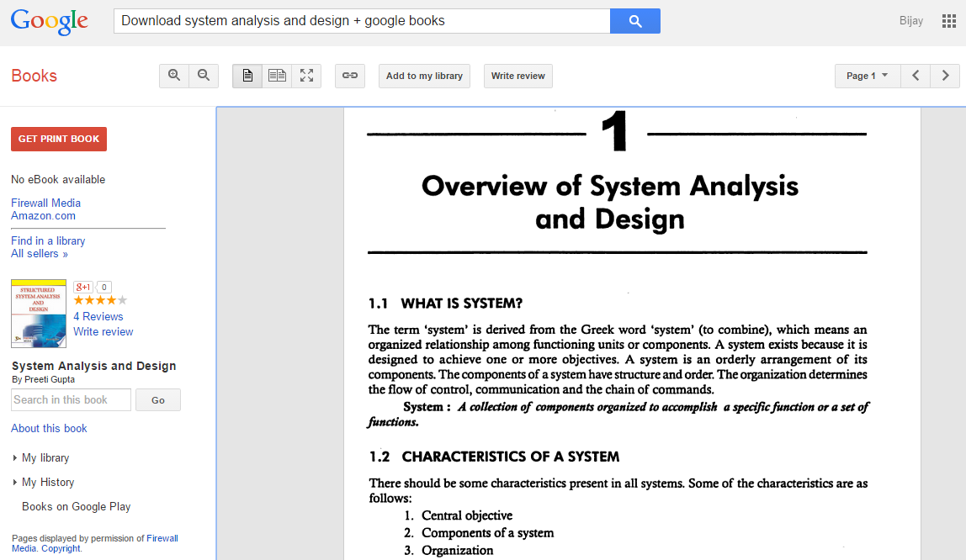This screenshot has height=560, width=966.
Task: Click the Bijay account name
Action: tap(911, 21)
